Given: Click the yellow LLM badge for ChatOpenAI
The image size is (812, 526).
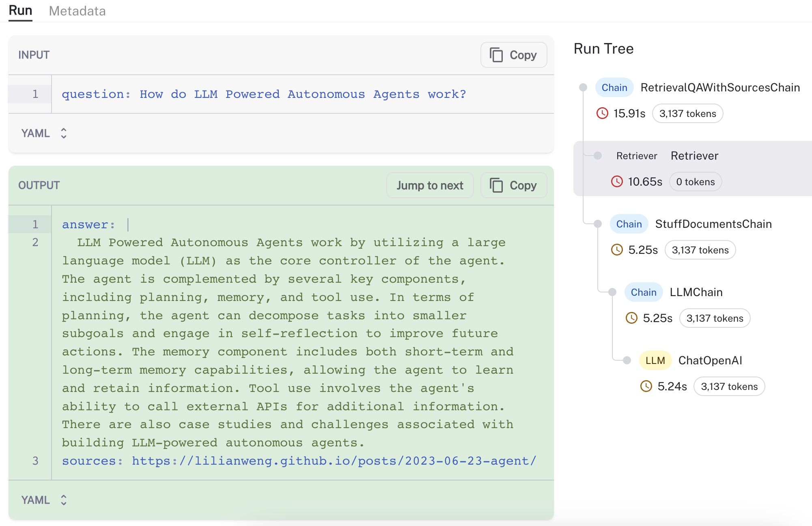Looking at the screenshot, I should pos(655,361).
